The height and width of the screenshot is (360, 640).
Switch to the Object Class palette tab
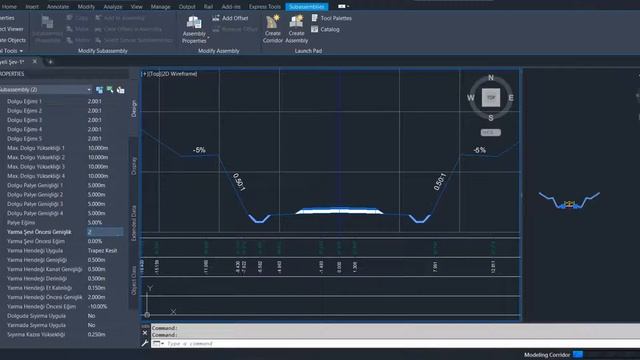[134, 280]
